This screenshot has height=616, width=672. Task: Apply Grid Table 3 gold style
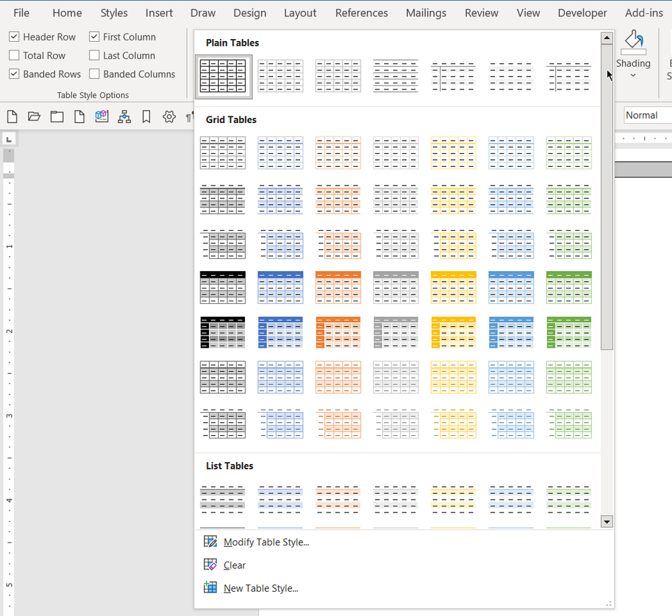click(453, 244)
